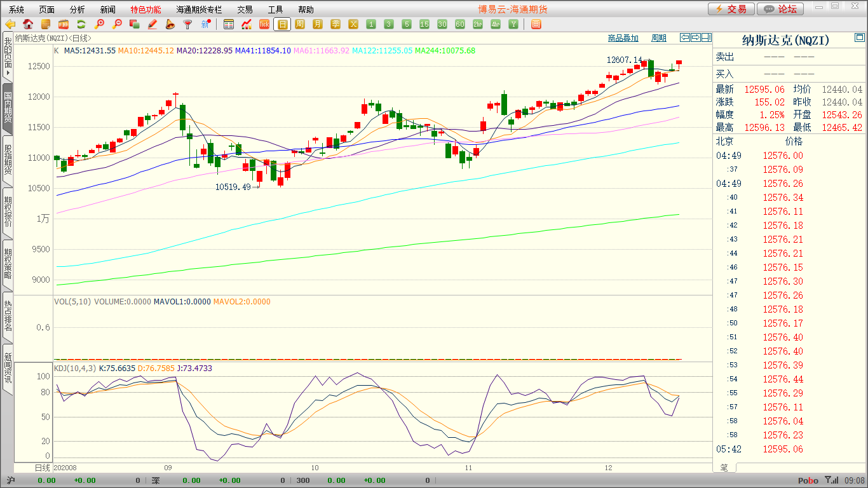
Task: Select the 4hr period button
Action: pyautogui.click(x=496, y=24)
